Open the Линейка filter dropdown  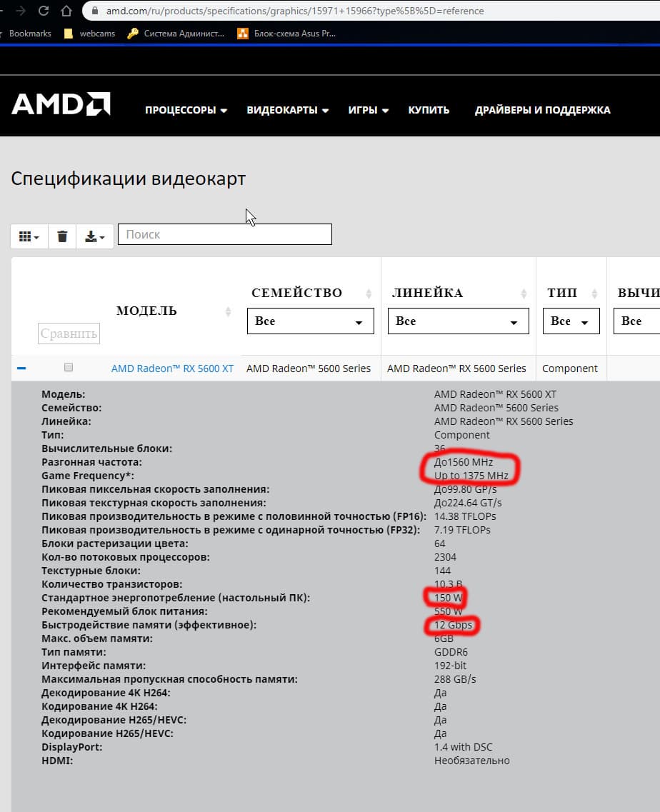[x=458, y=321]
